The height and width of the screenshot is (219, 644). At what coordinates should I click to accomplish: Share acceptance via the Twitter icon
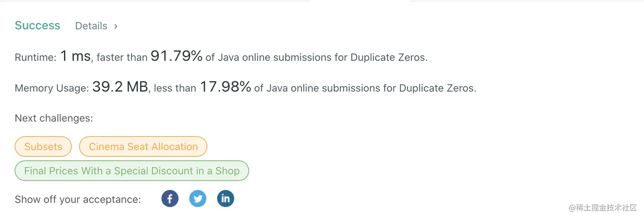(x=198, y=199)
